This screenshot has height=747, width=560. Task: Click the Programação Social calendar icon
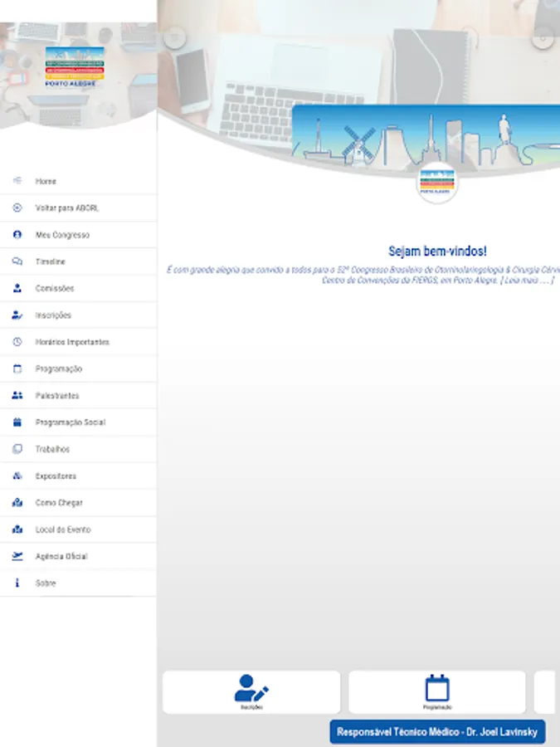(x=17, y=422)
